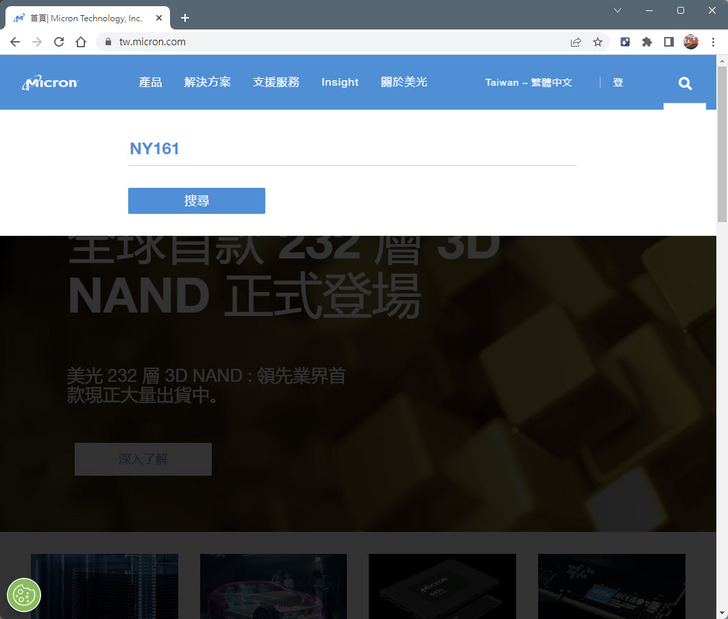Click the search field containing NY161
This screenshot has width=728, height=619.
[352, 149]
